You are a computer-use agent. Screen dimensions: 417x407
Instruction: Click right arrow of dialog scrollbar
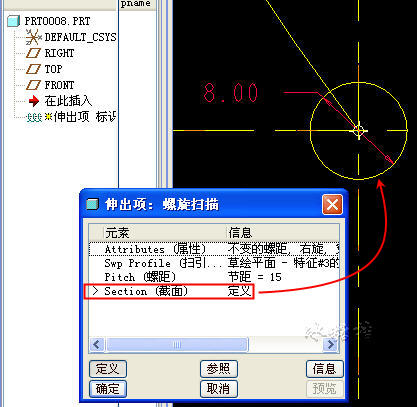click(x=331, y=344)
